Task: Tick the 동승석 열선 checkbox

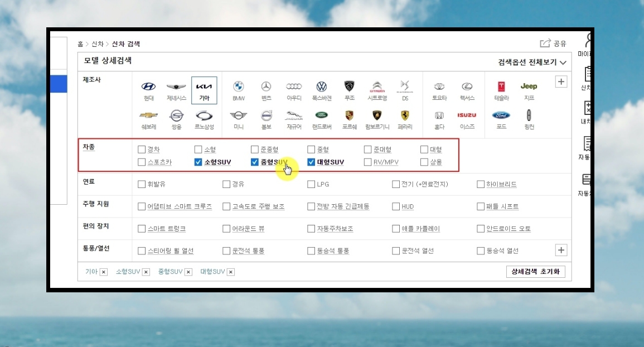Action: 481,251
